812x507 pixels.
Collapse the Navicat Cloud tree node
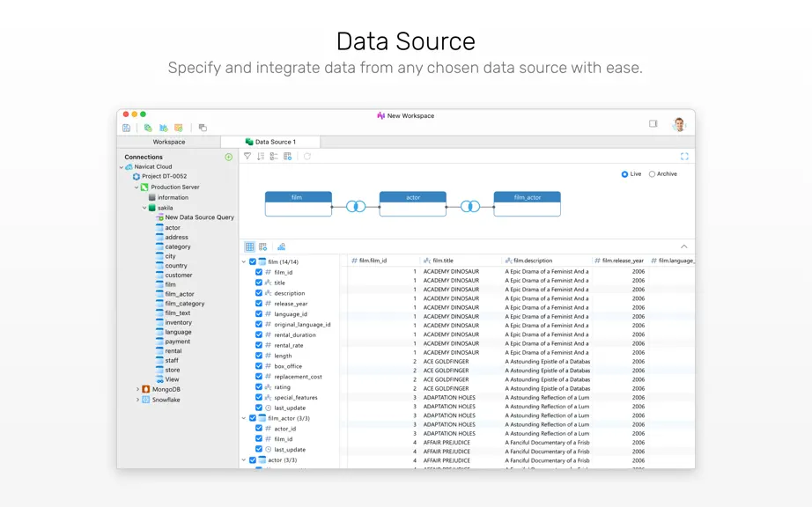[122, 167]
